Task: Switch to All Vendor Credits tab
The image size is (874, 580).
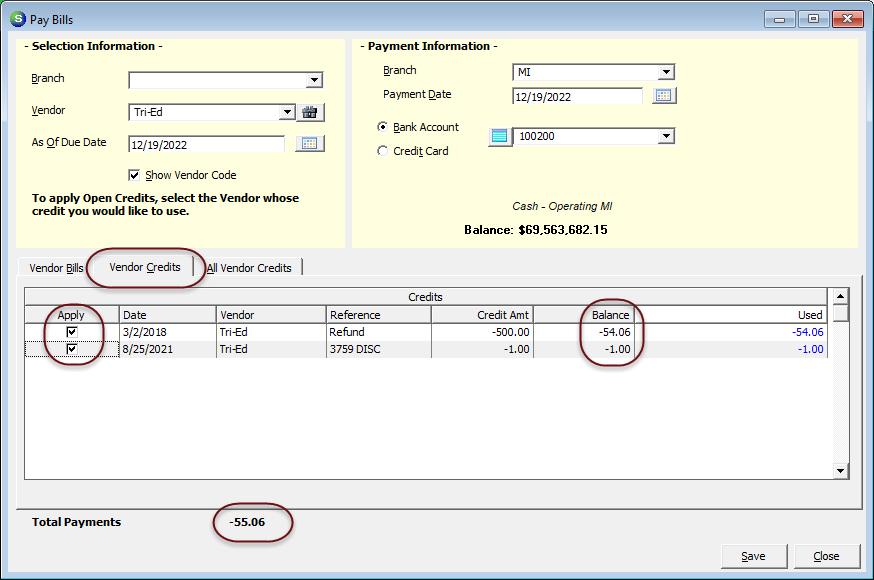Action: (x=249, y=268)
